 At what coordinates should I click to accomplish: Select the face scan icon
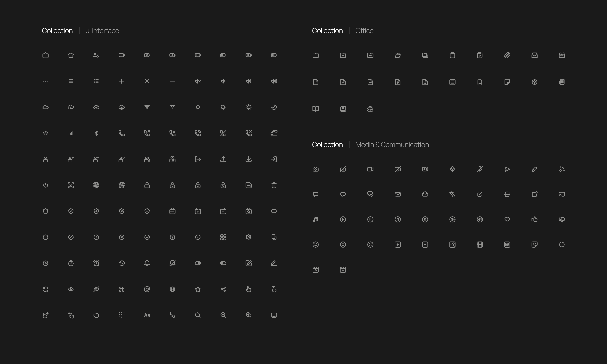71,185
